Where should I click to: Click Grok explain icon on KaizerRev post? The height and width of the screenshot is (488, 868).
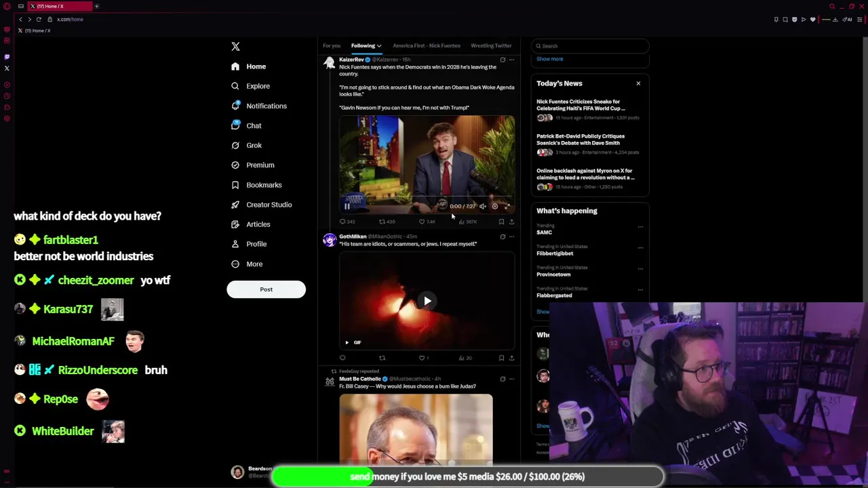(502, 60)
